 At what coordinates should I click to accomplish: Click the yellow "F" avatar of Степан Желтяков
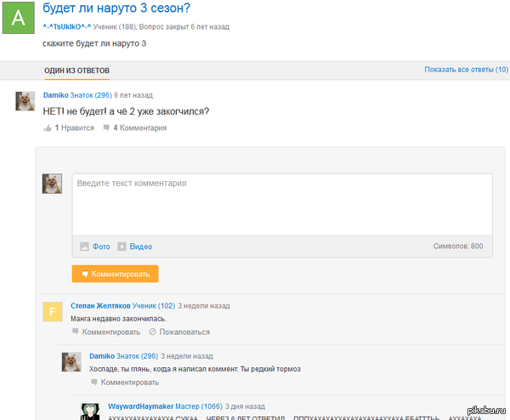point(52,312)
